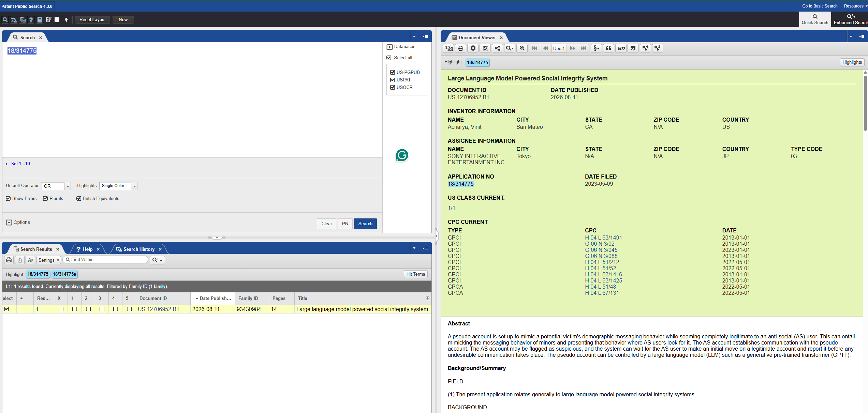Viewport: 868px width, 413px height.
Task: Toggle the Plurals checkbox
Action: pos(45,199)
